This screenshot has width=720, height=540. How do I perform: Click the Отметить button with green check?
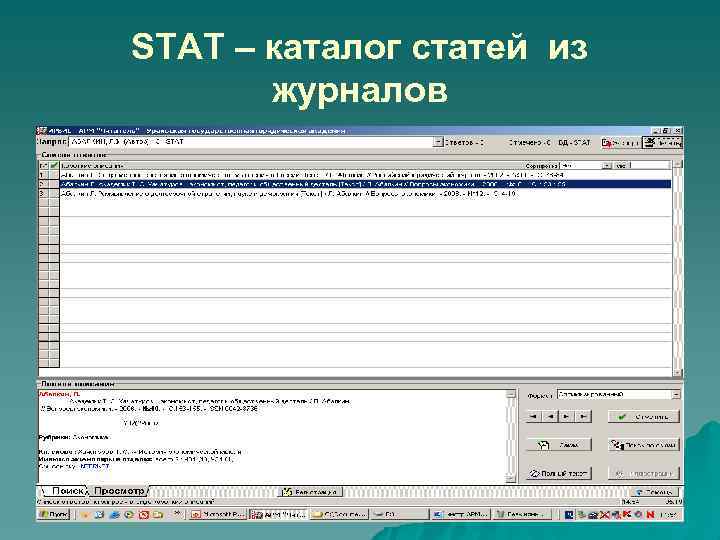tap(644, 416)
